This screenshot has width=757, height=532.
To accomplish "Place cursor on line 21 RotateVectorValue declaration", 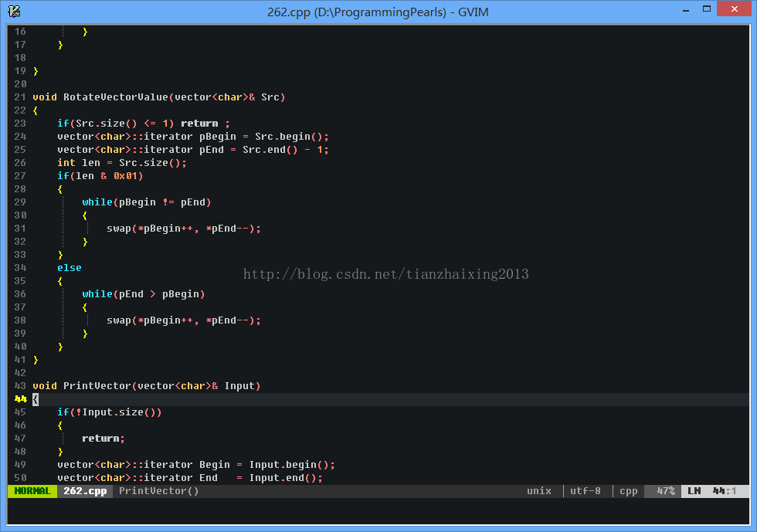I will [x=159, y=97].
